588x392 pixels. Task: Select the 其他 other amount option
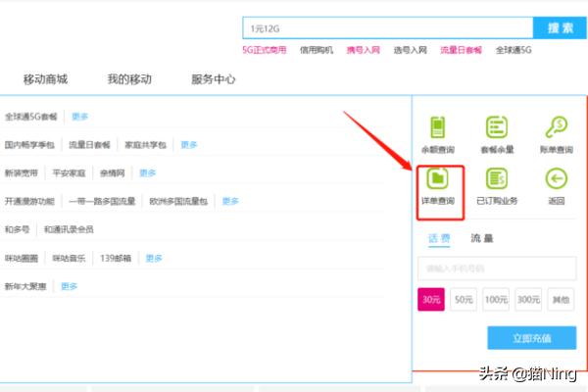(561, 299)
